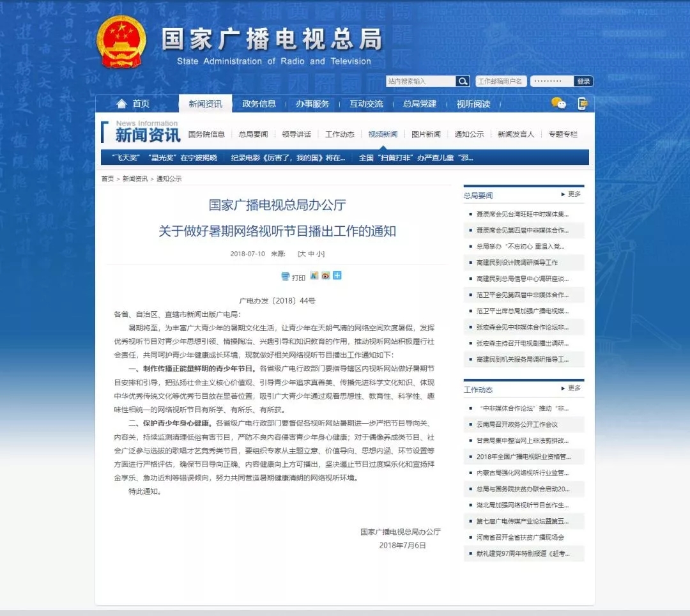Viewport: 690px width, 616px height.
Task: Open article 高建民到设计院调研指导工作
Action: click(x=517, y=263)
